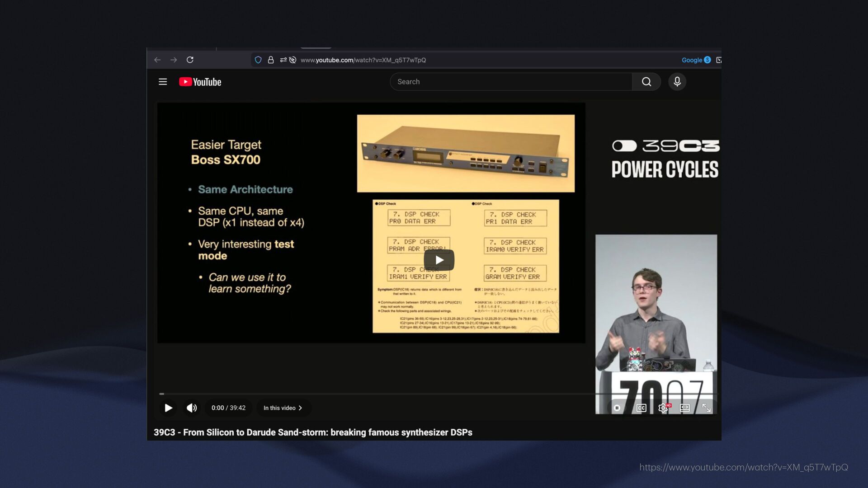Start voice search with the microphone icon

point(677,82)
